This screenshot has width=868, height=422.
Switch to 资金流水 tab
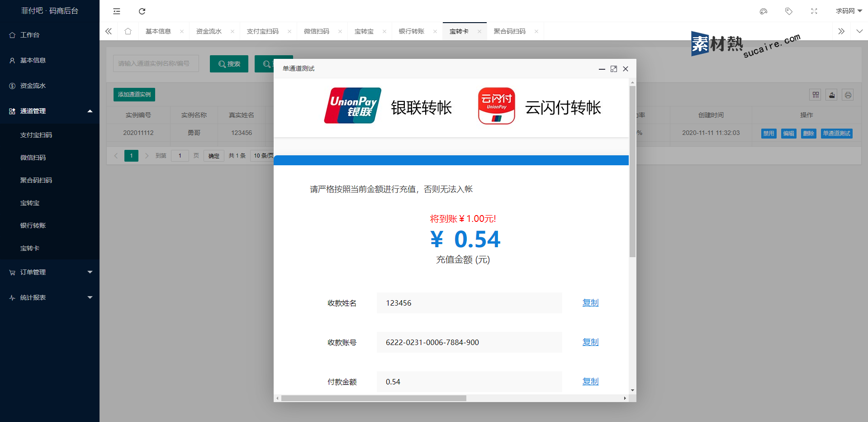209,31
